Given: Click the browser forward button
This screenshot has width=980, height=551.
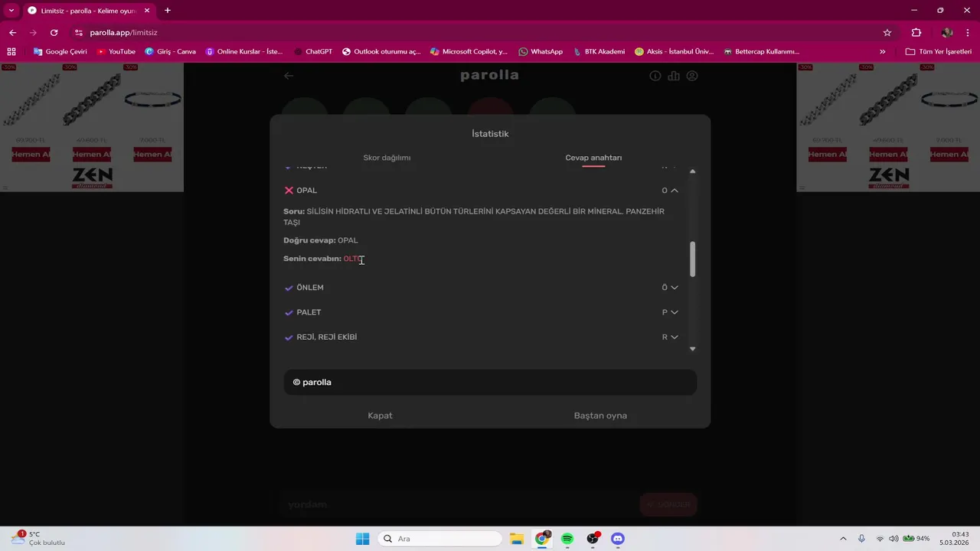Looking at the screenshot, I should click(33, 33).
